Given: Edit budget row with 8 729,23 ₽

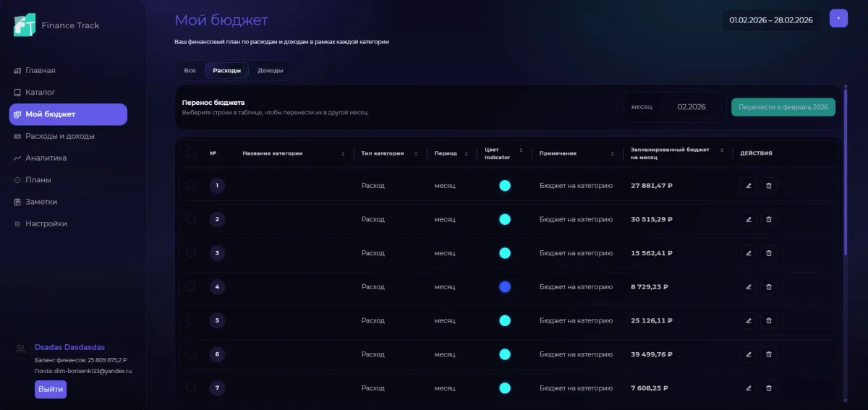Looking at the screenshot, I should point(749,287).
